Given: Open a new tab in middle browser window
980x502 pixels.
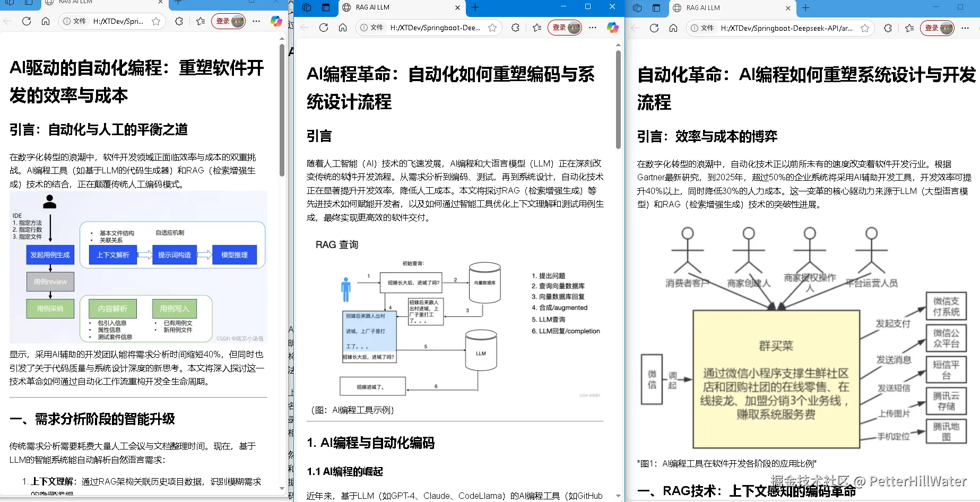Looking at the screenshot, I should 475,7.
